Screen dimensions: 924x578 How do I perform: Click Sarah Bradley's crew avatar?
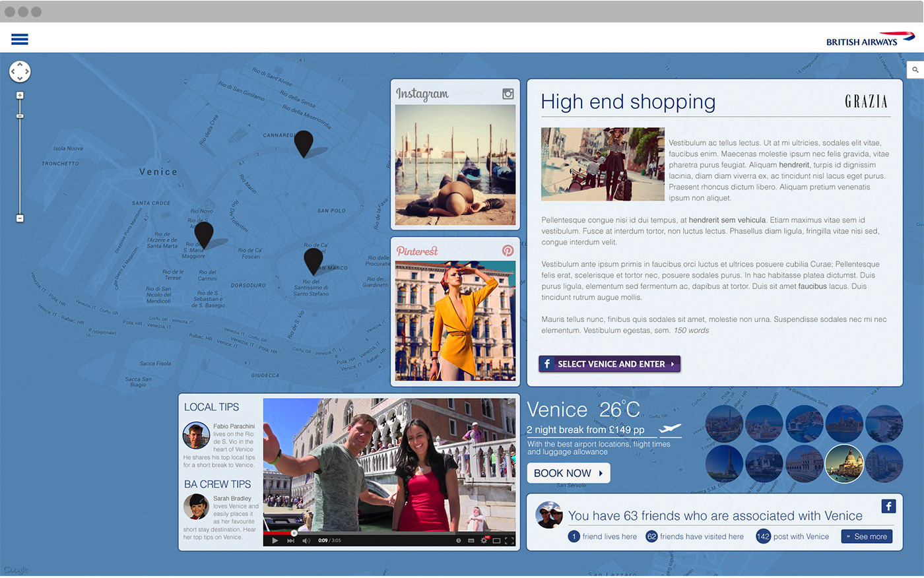click(x=196, y=507)
